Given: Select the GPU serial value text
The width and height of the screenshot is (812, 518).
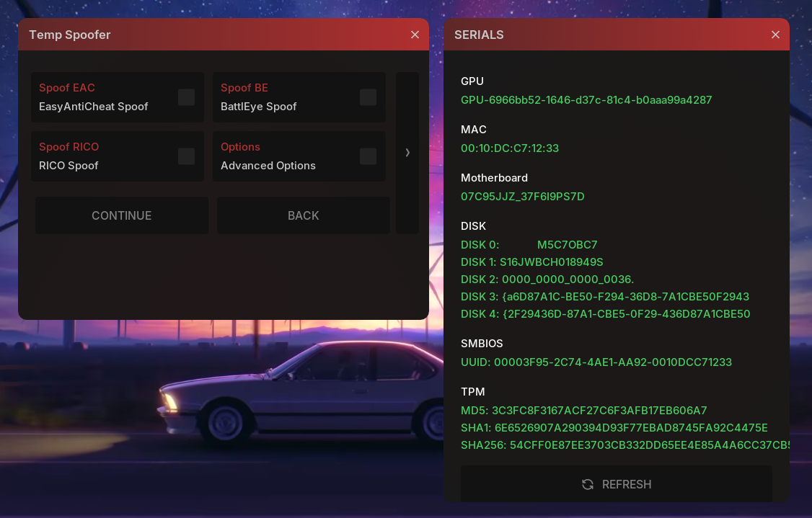Looking at the screenshot, I should tap(586, 100).
